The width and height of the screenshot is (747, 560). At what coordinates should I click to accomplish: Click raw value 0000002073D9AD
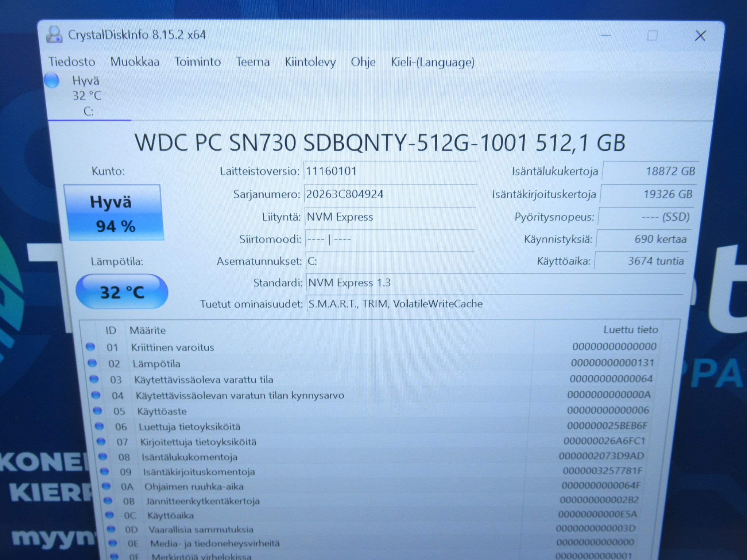[x=601, y=456]
